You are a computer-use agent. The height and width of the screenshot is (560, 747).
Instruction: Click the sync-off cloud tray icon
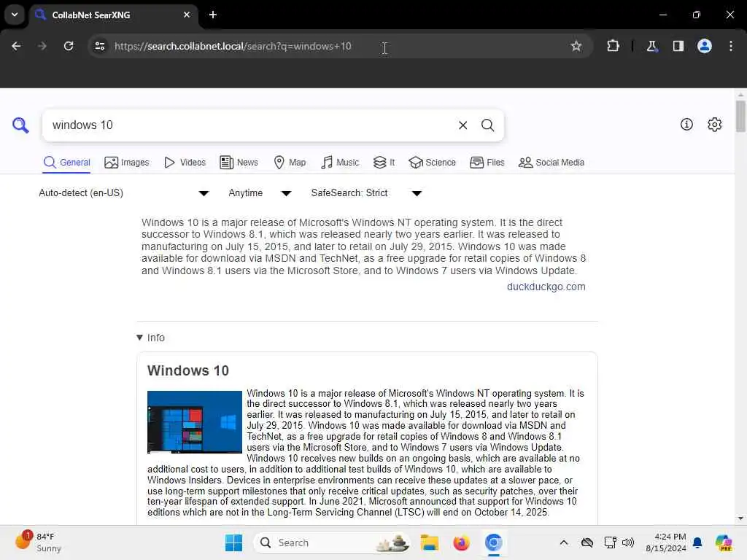[x=587, y=542]
